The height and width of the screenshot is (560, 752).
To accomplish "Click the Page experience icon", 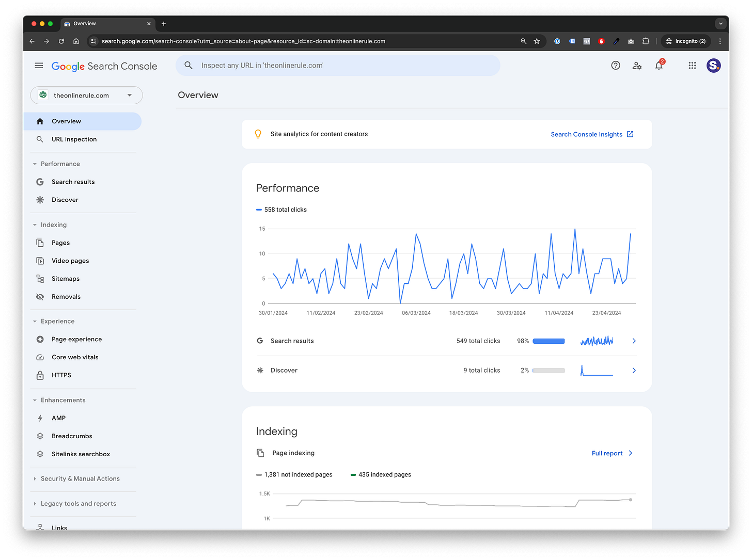I will [x=40, y=339].
